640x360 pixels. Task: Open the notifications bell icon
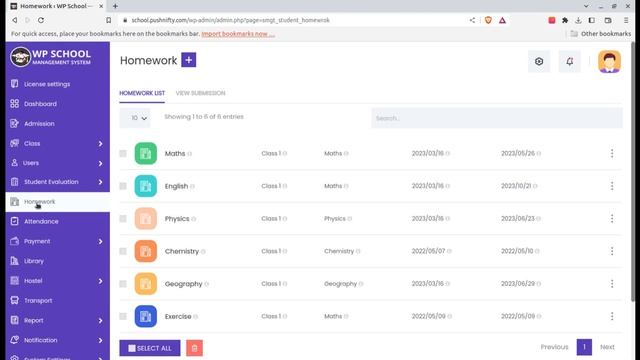pos(569,61)
